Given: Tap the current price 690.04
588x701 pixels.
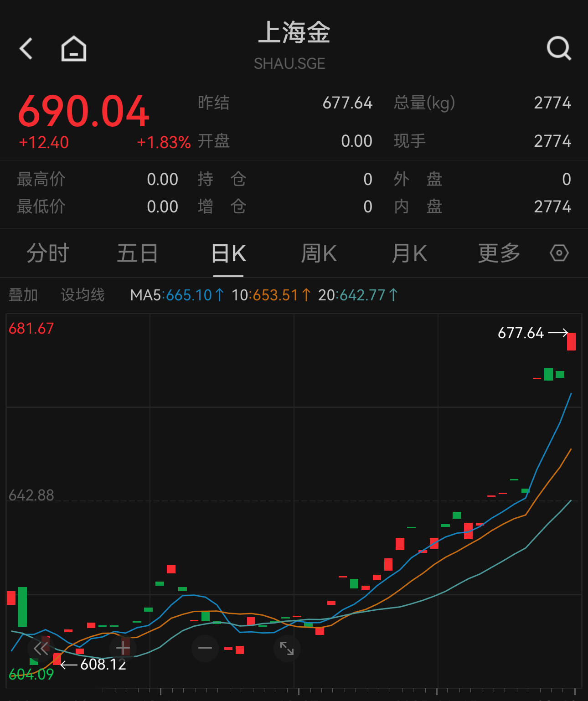Looking at the screenshot, I should [84, 112].
